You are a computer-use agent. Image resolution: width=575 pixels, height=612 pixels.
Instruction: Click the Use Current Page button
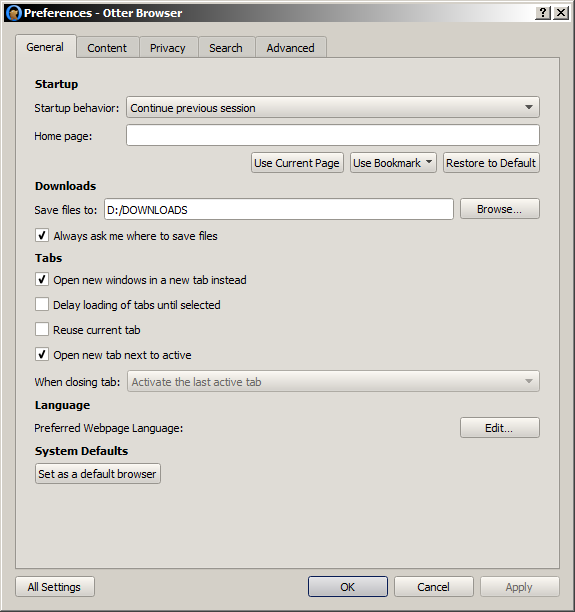[x=297, y=163]
